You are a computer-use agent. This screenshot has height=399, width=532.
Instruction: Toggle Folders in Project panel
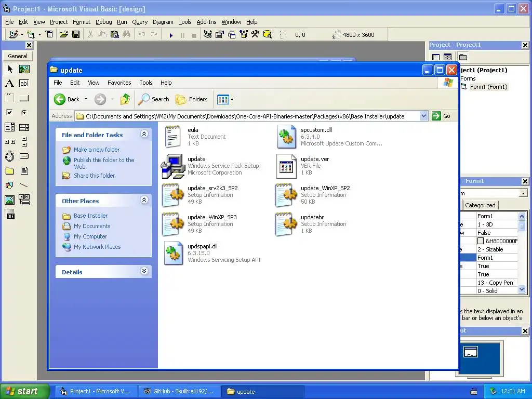point(463,57)
